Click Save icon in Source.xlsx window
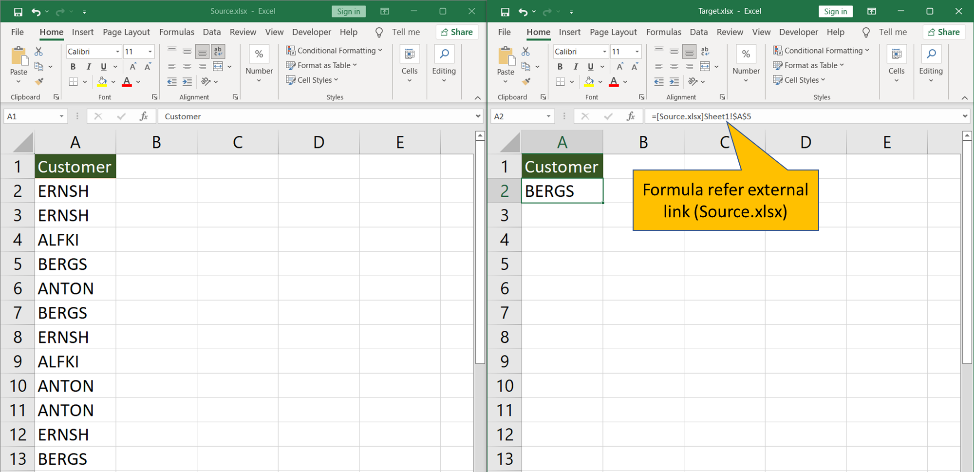This screenshot has height=472, width=974. pyautogui.click(x=19, y=12)
